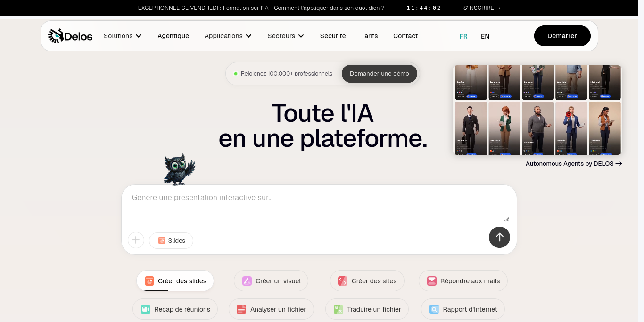Click the Delos logo
The image size is (644, 322).
click(70, 36)
